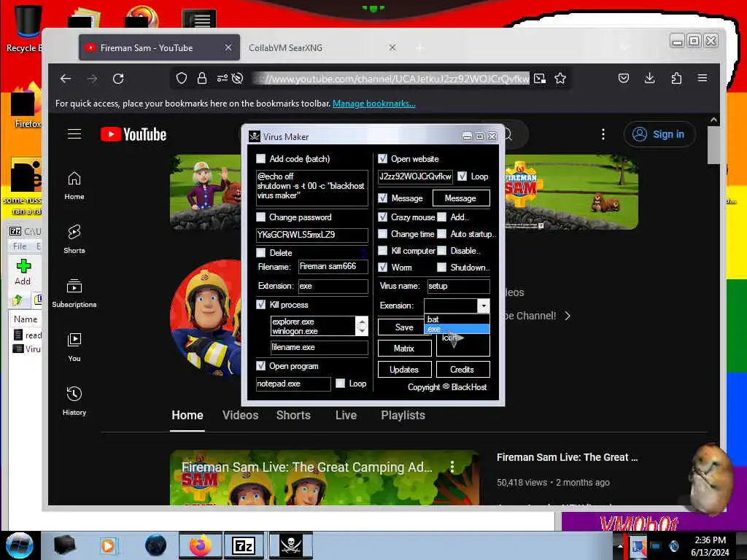Open the File menu in 7-Zip
The width and height of the screenshot is (747, 560).
point(20,246)
